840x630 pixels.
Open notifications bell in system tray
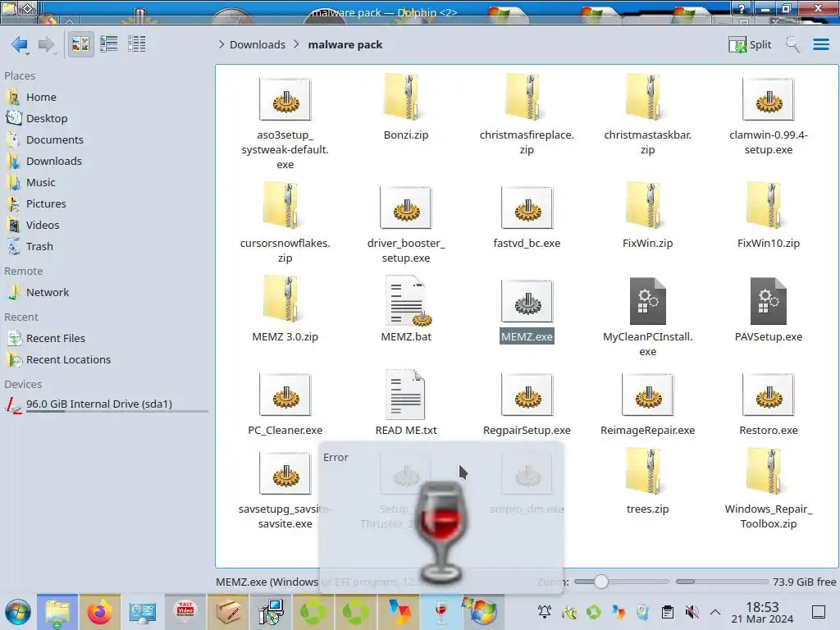(x=545, y=612)
